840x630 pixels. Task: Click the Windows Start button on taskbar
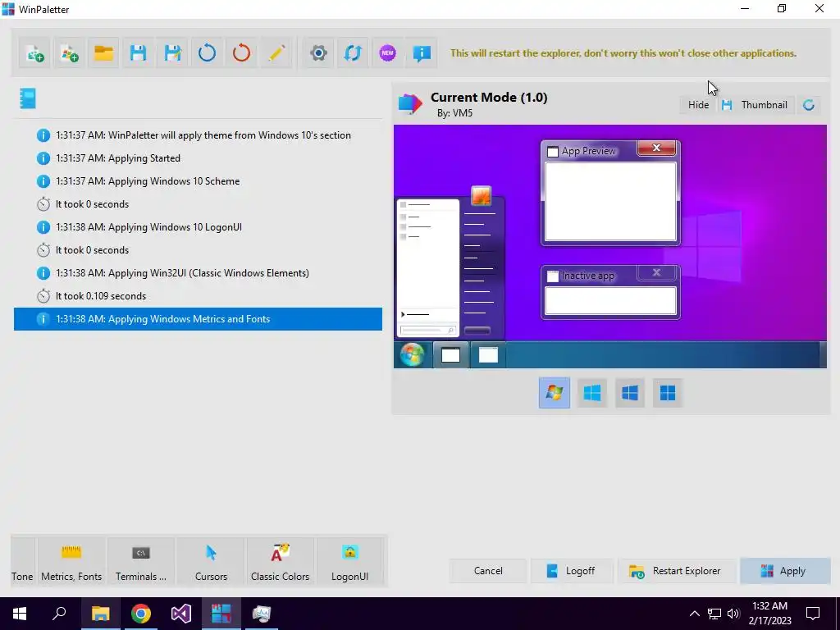20,614
